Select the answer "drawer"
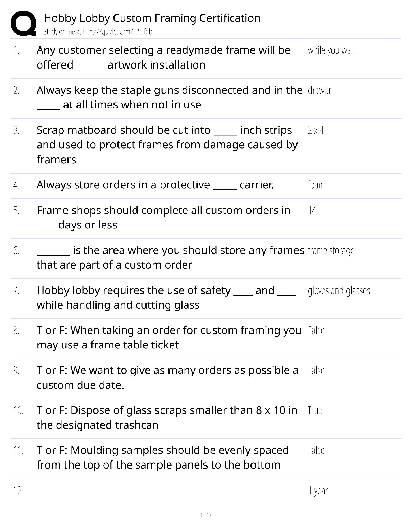The image size is (411, 532). [x=319, y=90]
